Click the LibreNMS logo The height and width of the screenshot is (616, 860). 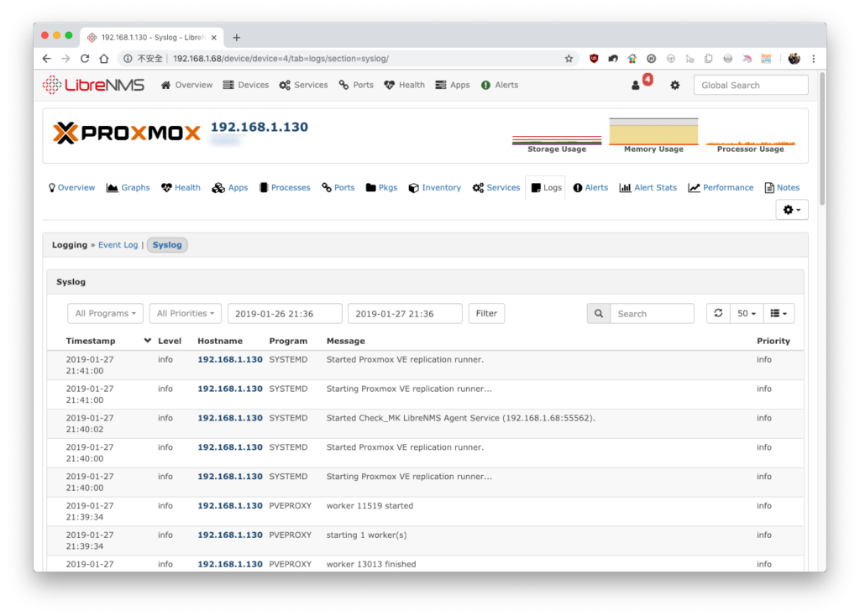(x=94, y=85)
